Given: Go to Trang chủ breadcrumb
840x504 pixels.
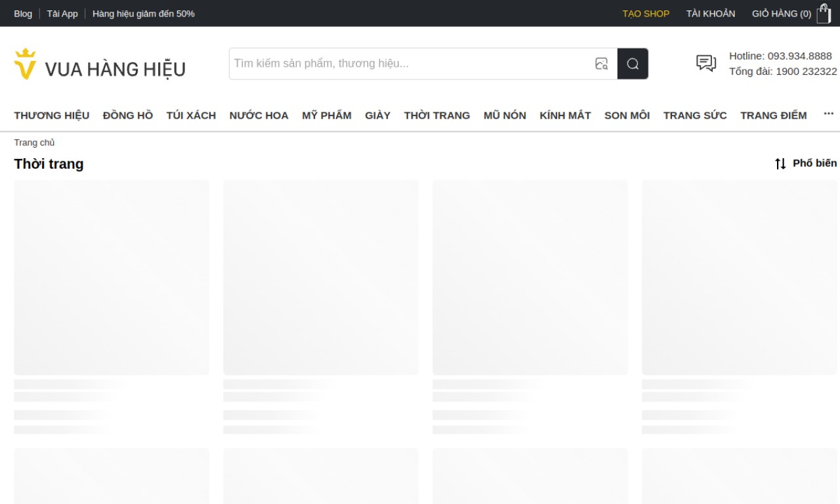Looking at the screenshot, I should click(34, 142).
